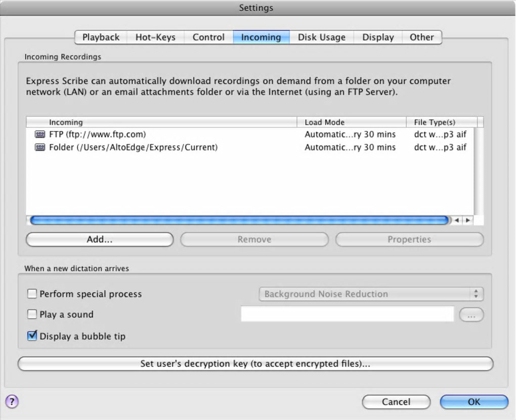Confirm settings with OK

point(474,402)
